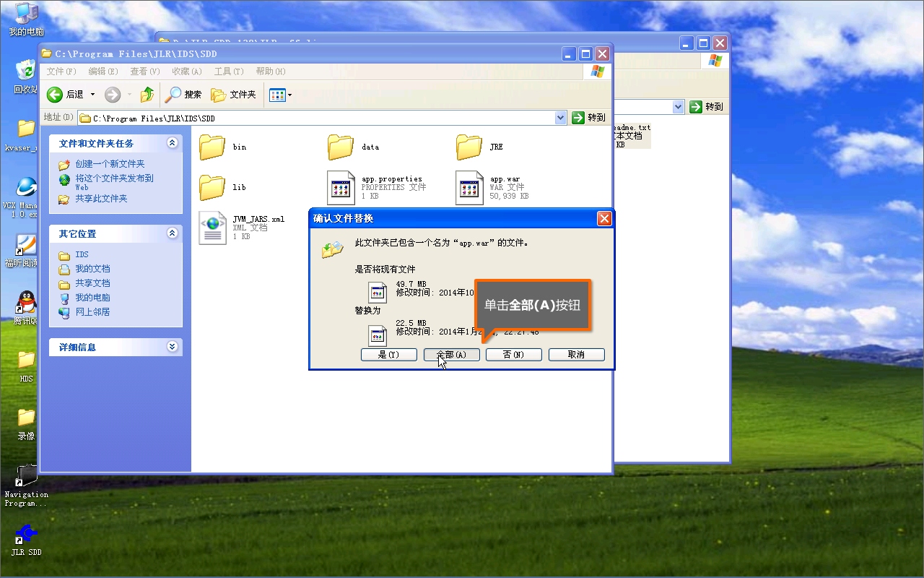Screen dimensions: 924x578
Task: Click the 否(N) button in replace dialog
Action: click(x=514, y=355)
